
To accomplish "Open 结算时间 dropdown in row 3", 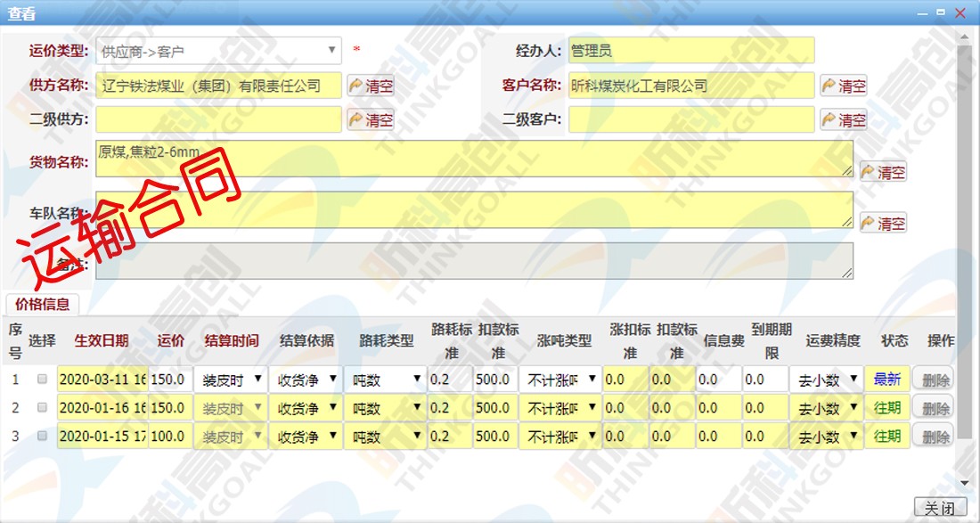I will 231,437.
